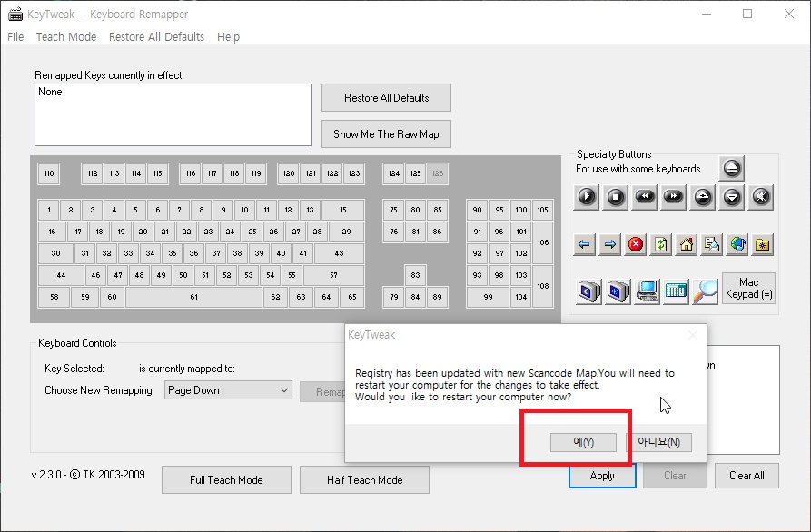Screen dimensions: 811x532
Task: Click the Media globe-with-note specialty button
Action: pos(737,244)
